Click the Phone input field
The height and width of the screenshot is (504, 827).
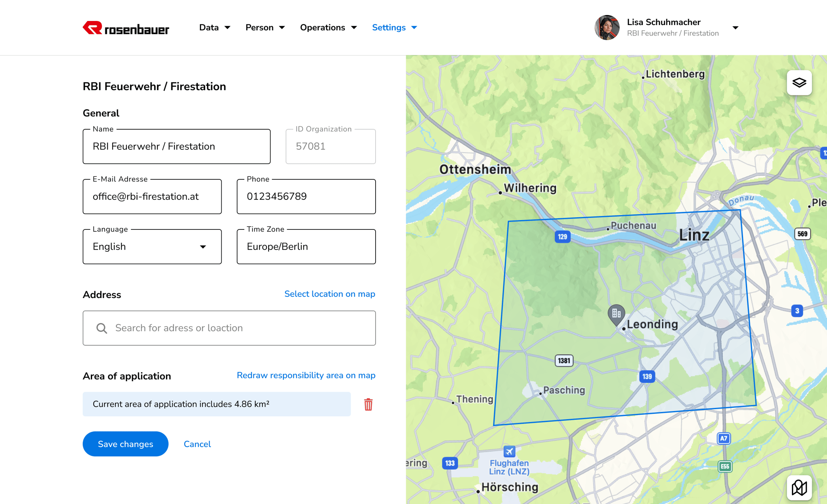click(306, 197)
